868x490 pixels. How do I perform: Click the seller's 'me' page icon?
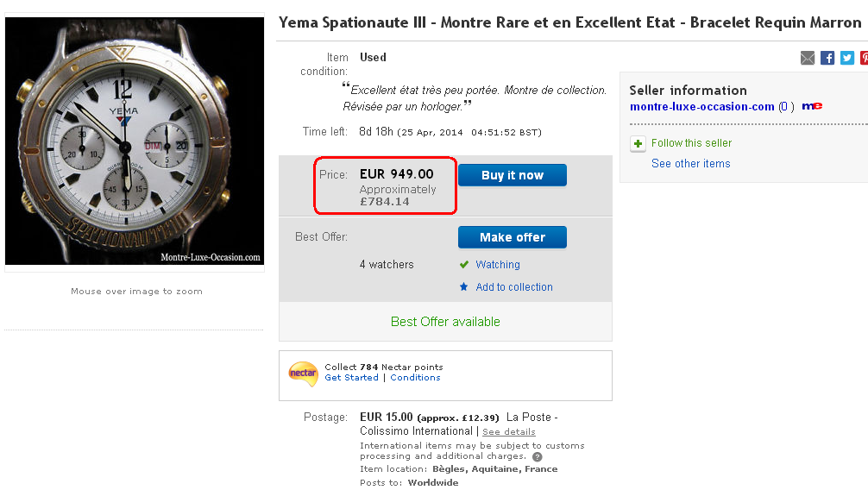tap(812, 106)
